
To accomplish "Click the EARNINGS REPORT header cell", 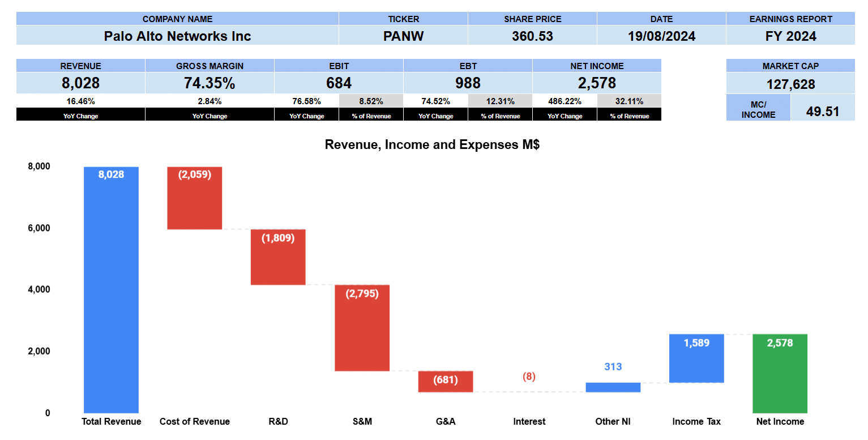I will pyautogui.click(x=790, y=19).
